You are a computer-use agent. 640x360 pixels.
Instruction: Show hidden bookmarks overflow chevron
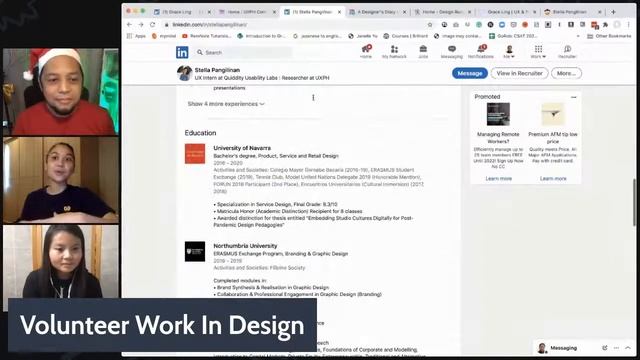coord(578,36)
